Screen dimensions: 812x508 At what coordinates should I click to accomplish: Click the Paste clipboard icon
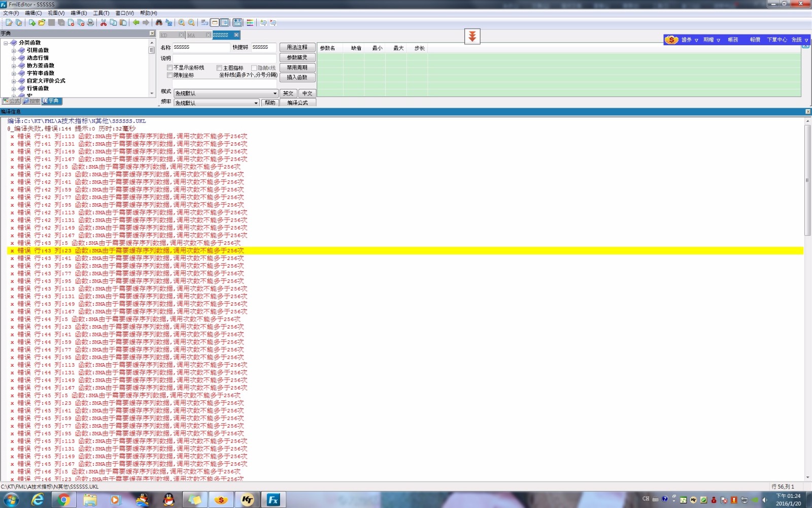pyautogui.click(x=123, y=22)
